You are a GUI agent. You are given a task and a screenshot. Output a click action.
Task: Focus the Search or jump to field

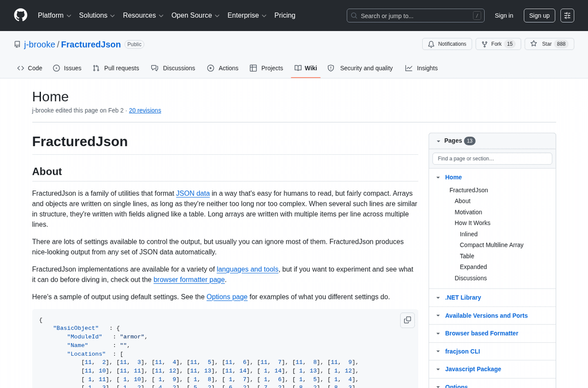tap(416, 16)
